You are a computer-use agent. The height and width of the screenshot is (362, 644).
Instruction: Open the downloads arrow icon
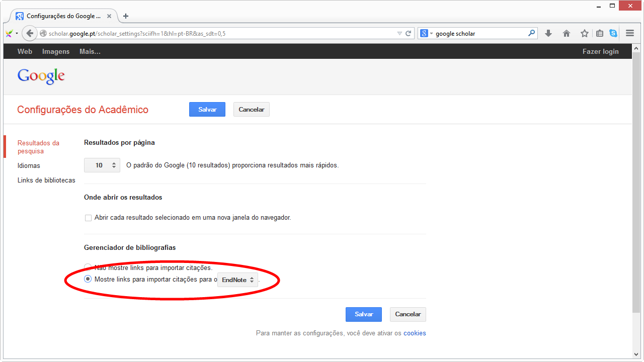coord(548,33)
